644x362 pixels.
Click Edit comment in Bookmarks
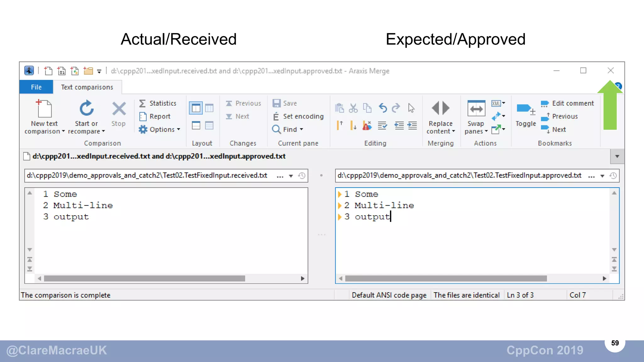click(567, 103)
